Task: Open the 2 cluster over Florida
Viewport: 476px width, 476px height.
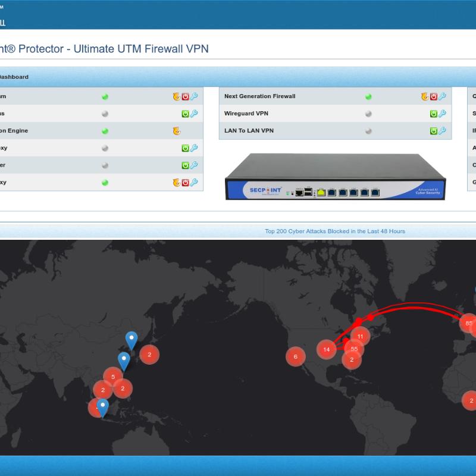Action: pyautogui.click(x=352, y=360)
